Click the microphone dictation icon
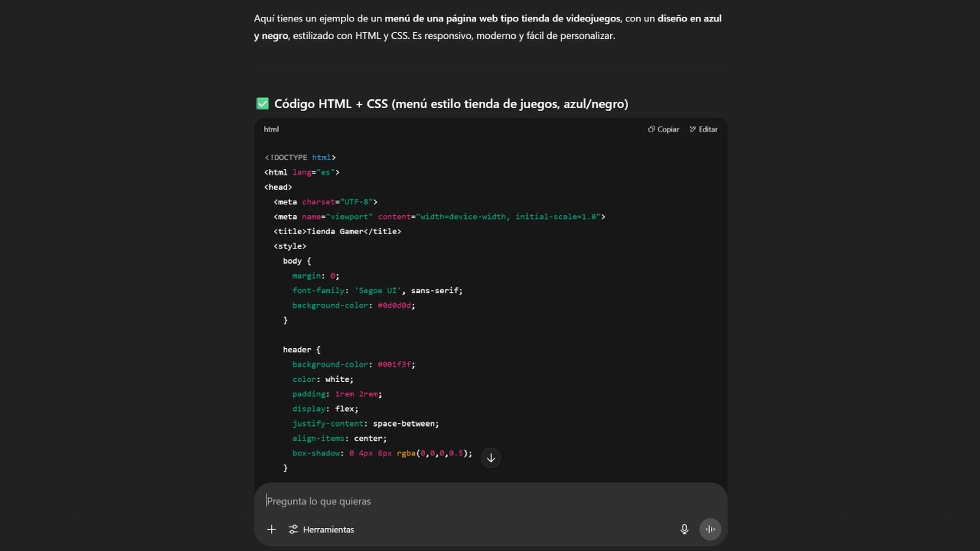This screenshot has height=551, width=980. pos(684,529)
